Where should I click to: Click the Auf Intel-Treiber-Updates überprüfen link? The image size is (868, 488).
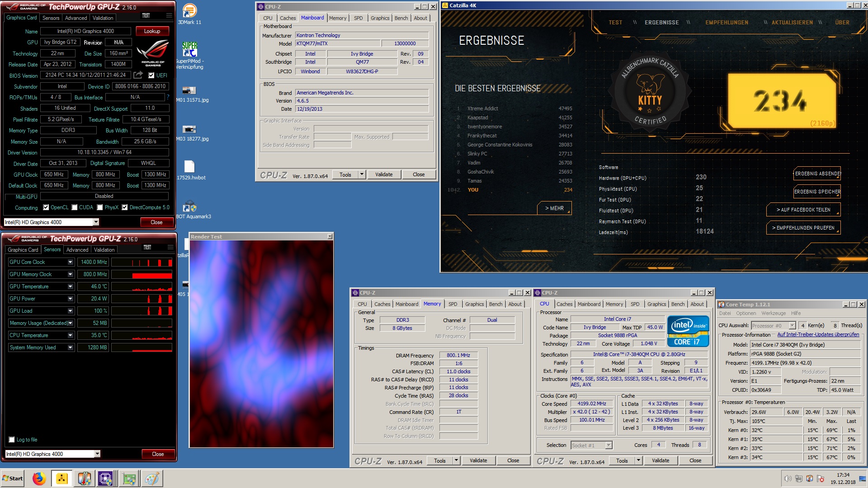tap(818, 334)
